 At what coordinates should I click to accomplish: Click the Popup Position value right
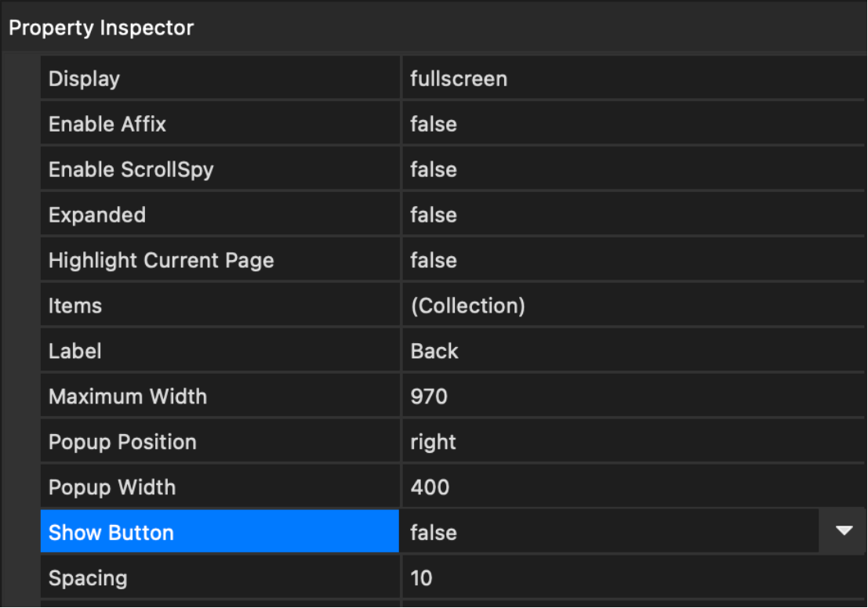click(x=433, y=443)
